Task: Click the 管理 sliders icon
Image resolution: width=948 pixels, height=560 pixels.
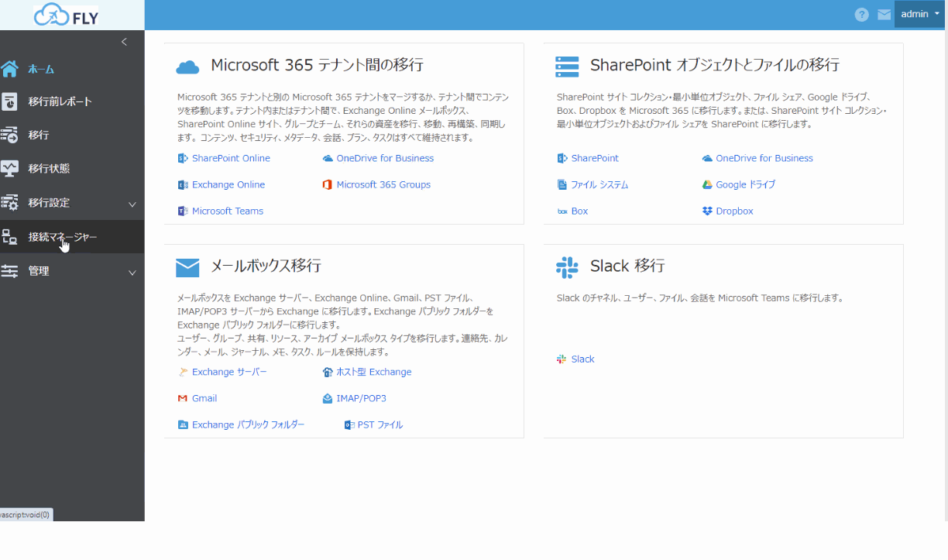Action: click(x=9, y=271)
